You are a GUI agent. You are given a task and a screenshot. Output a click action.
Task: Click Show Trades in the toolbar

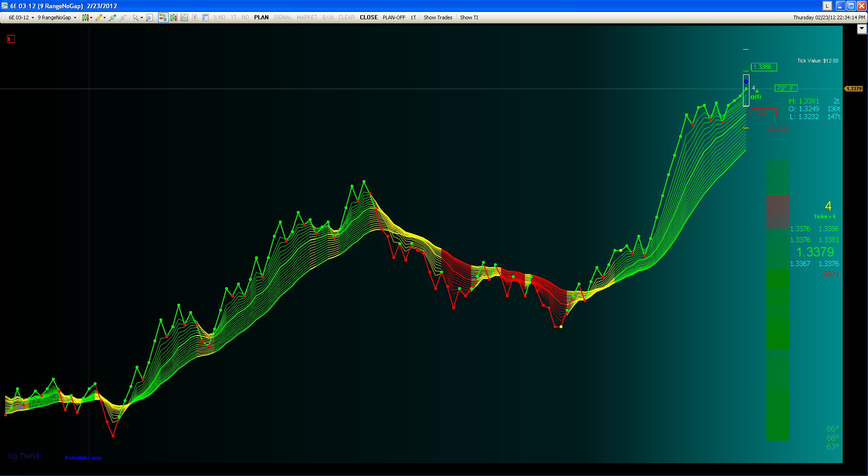tap(438, 17)
